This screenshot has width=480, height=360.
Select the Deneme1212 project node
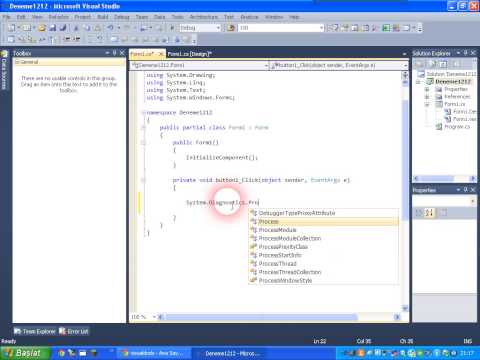tap(453, 82)
